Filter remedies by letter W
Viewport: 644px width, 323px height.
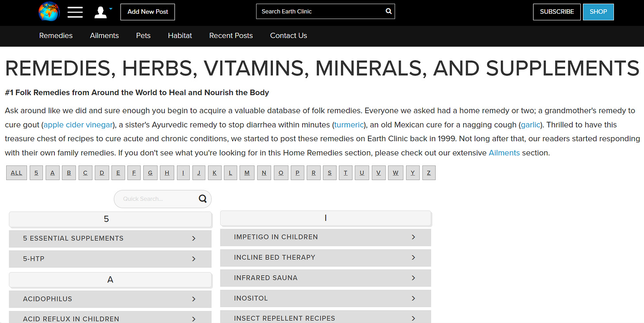395,173
